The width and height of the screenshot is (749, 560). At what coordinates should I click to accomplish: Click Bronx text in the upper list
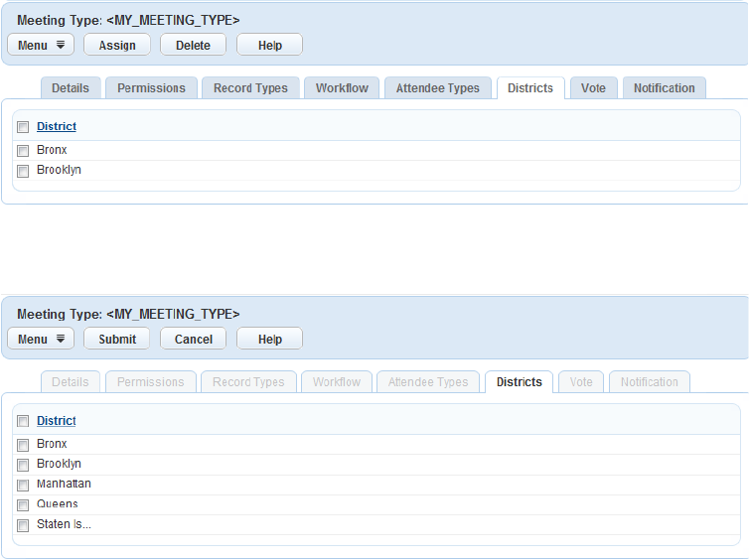[52, 150]
